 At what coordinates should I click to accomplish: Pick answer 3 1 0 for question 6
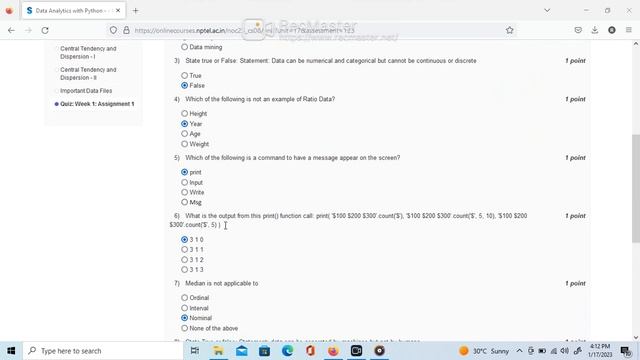coord(184,240)
